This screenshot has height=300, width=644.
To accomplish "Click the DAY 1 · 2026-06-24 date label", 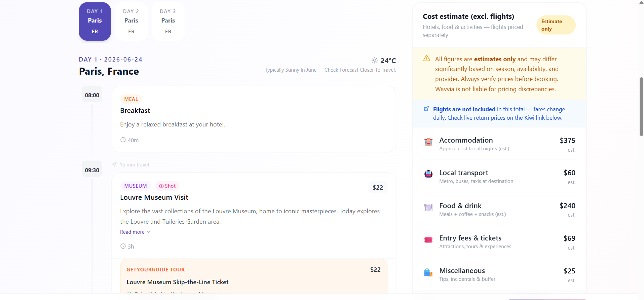I will point(111,60).
